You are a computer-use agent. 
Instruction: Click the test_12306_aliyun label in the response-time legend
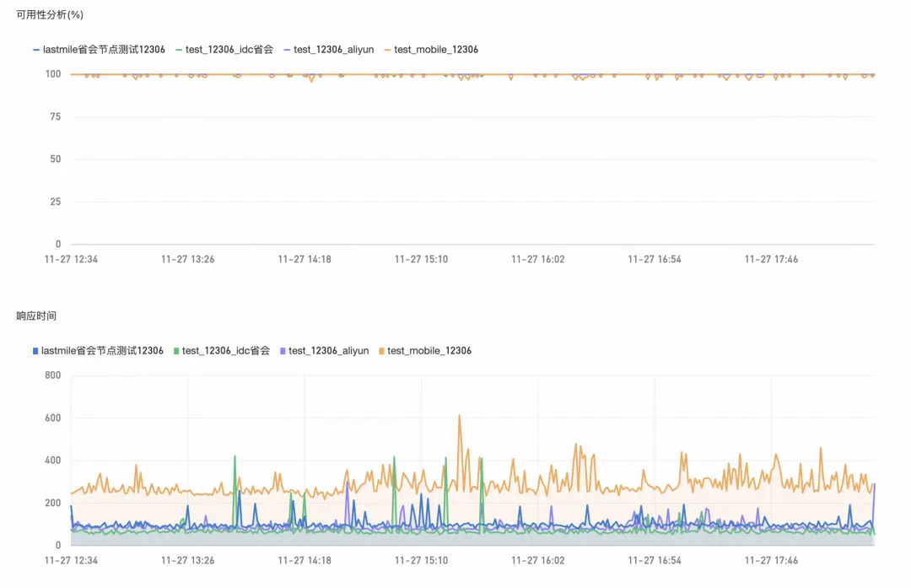tap(329, 351)
